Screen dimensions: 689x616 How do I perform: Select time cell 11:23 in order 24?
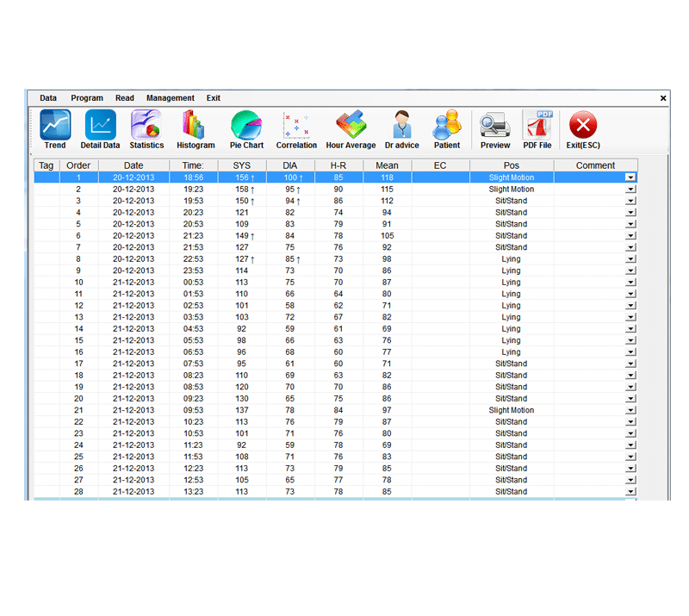193,445
